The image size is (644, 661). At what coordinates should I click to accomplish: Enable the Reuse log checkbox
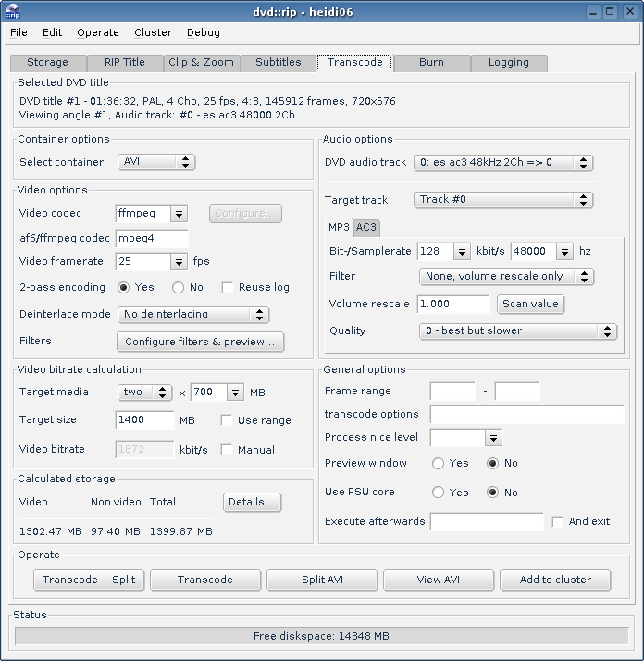228,288
